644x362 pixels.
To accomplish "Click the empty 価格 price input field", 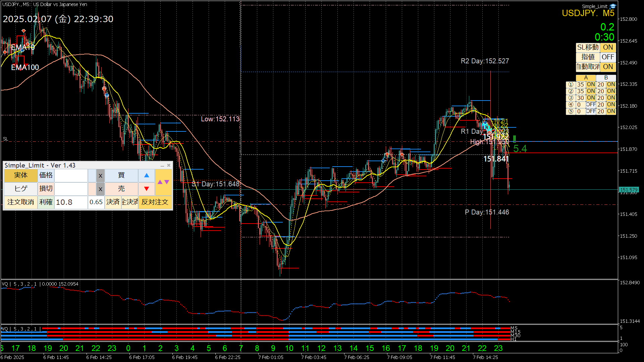I will point(71,175).
